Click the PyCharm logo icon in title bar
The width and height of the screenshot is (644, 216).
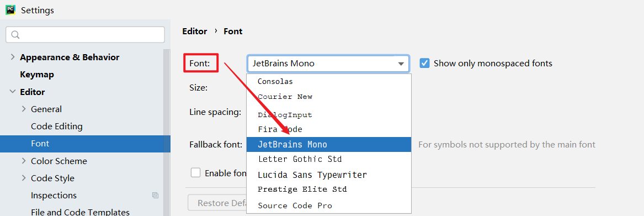(x=10, y=10)
